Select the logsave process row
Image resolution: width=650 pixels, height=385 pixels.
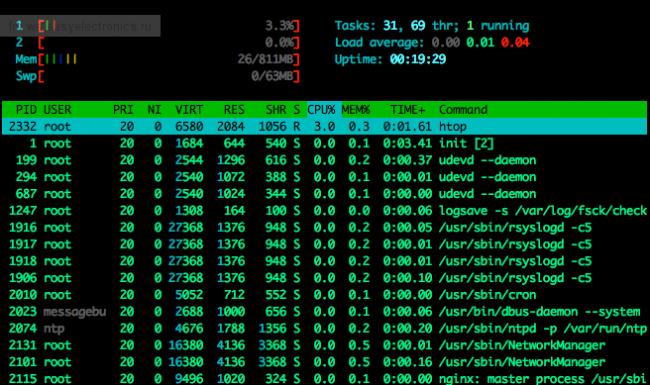click(325, 211)
